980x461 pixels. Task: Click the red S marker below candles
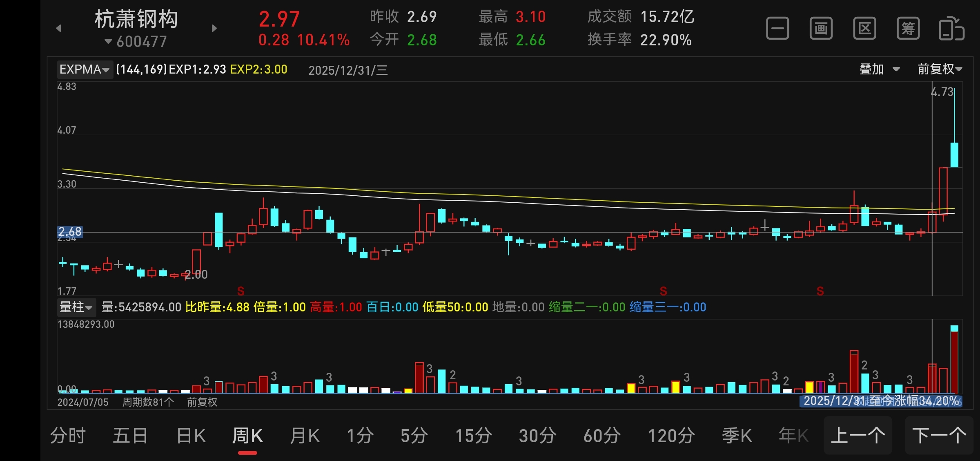coord(241,291)
